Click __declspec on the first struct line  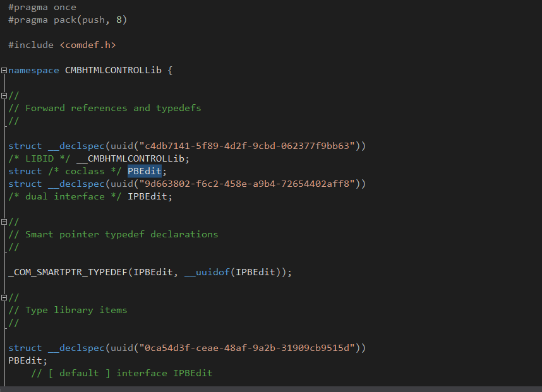click(x=76, y=146)
